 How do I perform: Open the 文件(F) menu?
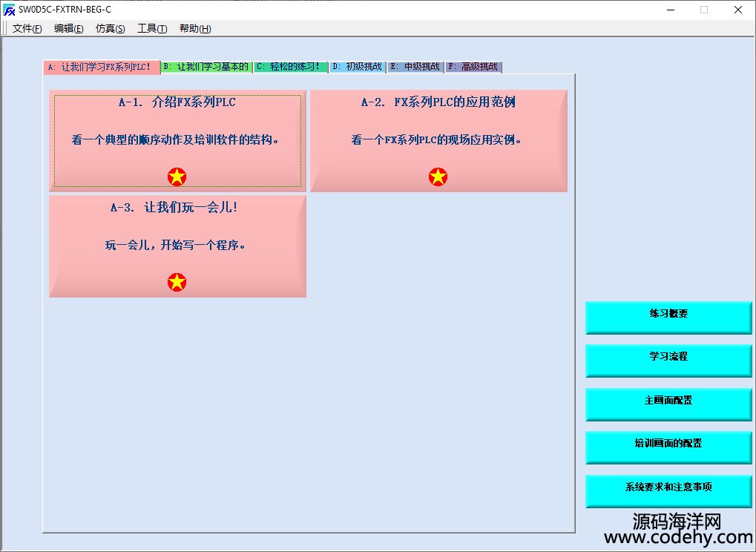[27, 28]
